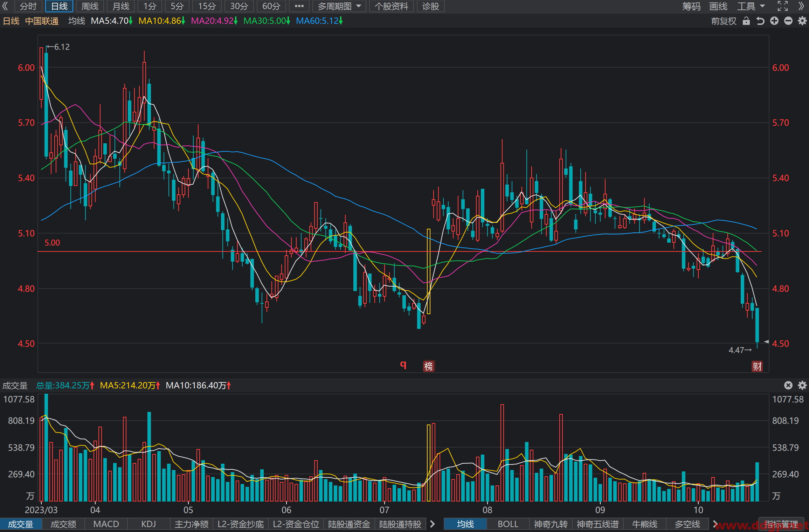Click 中国联通 stock name label

click(x=42, y=21)
